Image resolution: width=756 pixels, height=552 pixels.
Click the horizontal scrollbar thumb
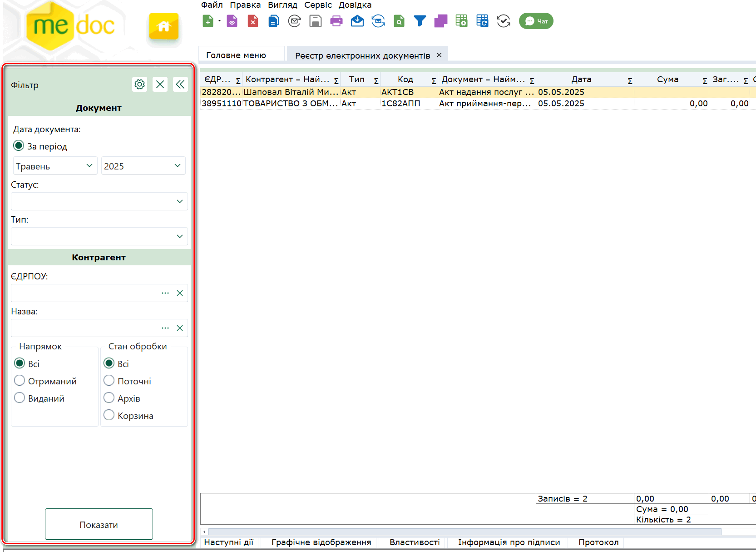pyautogui.click(x=464, y=532)
